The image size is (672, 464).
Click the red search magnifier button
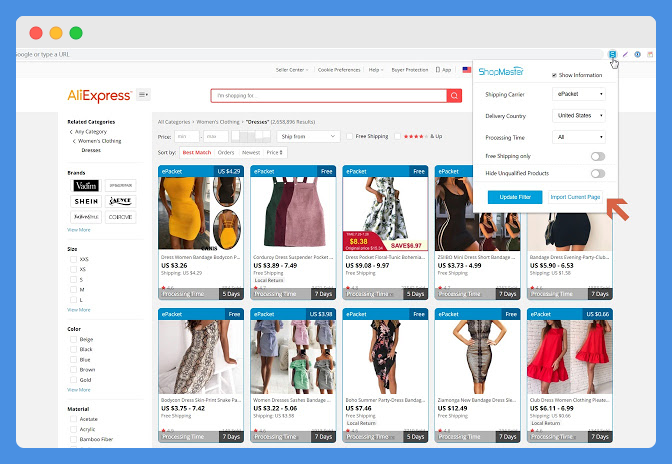454,96
